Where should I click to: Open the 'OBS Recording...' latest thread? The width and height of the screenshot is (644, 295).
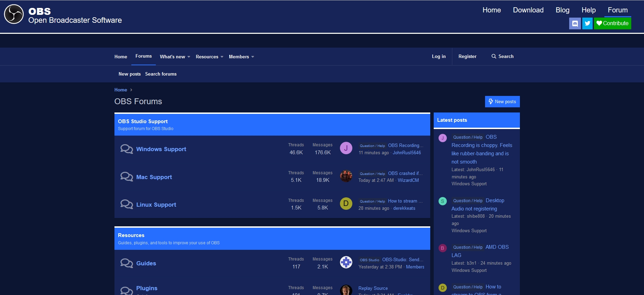coord(406,146)
